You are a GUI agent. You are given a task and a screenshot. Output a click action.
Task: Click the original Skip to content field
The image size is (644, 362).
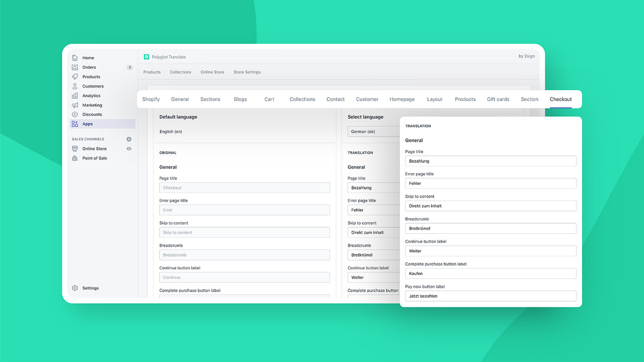pyautogui.click(x=245, y=232)
